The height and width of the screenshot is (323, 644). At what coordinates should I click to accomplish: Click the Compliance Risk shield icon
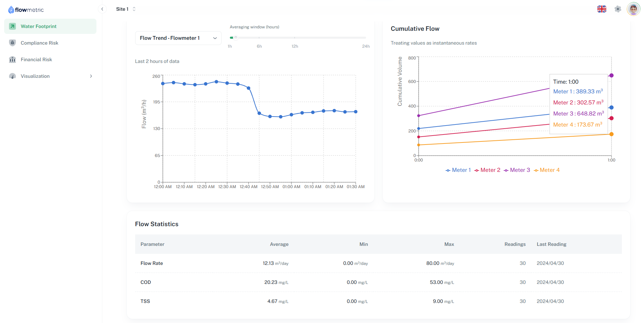[x=12, y=43]
